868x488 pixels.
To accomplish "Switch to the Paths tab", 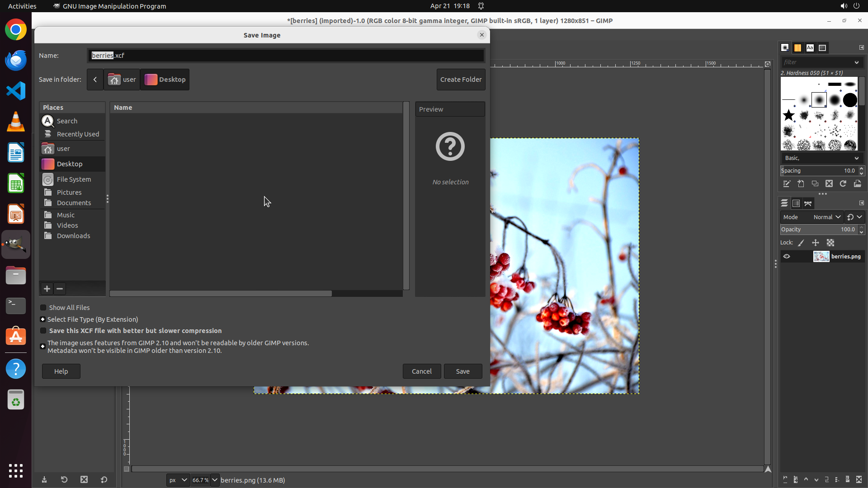I will (808, 203).
